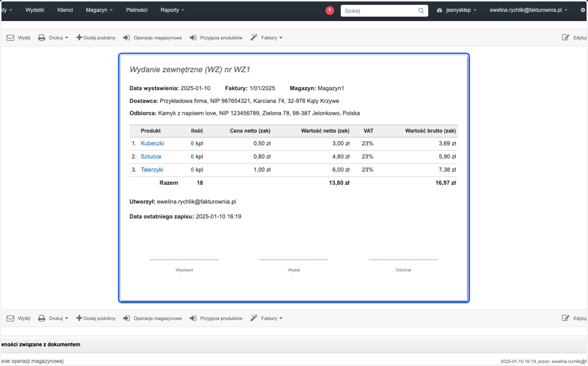The width and height of the screenshot is (588, 366).
Task: Click the bottom Wyślij envelope icon
Action: coord(10,318)
